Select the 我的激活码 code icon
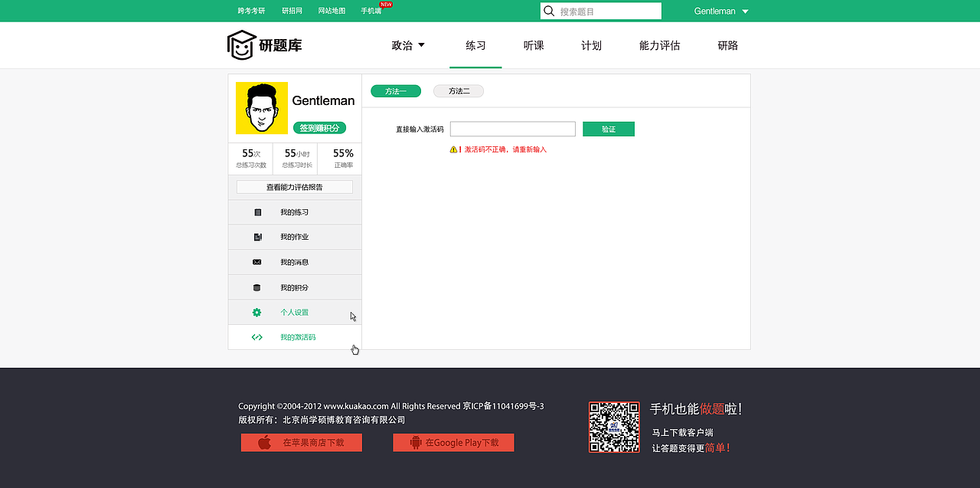The height and width of the screenshot is (488, 980). point(256,337)
